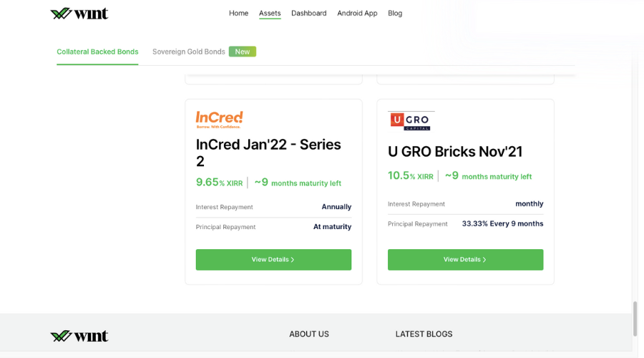The height and width of the screenshot is (358, 644).
Task: Open the Home menu item
Action: point(238,13)
